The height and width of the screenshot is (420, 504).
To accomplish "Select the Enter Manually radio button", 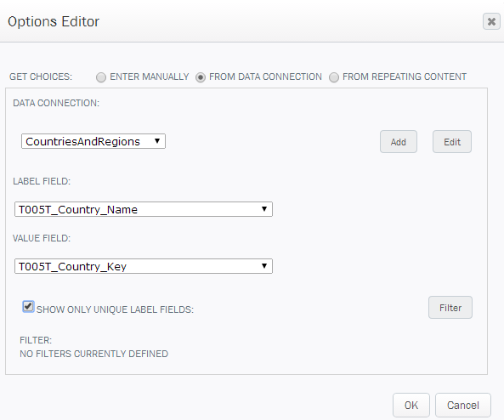I will (x=101, y=77).
